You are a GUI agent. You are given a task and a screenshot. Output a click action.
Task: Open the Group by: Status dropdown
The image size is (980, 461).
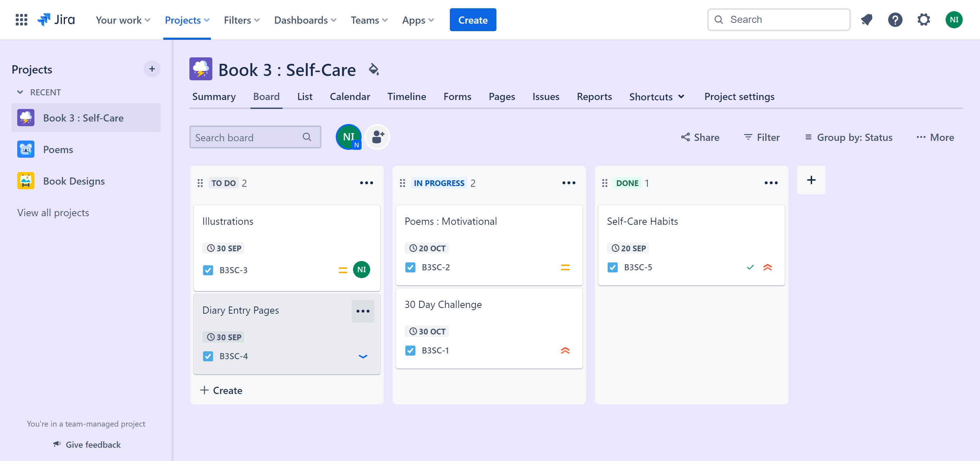[x=848, y=137]
